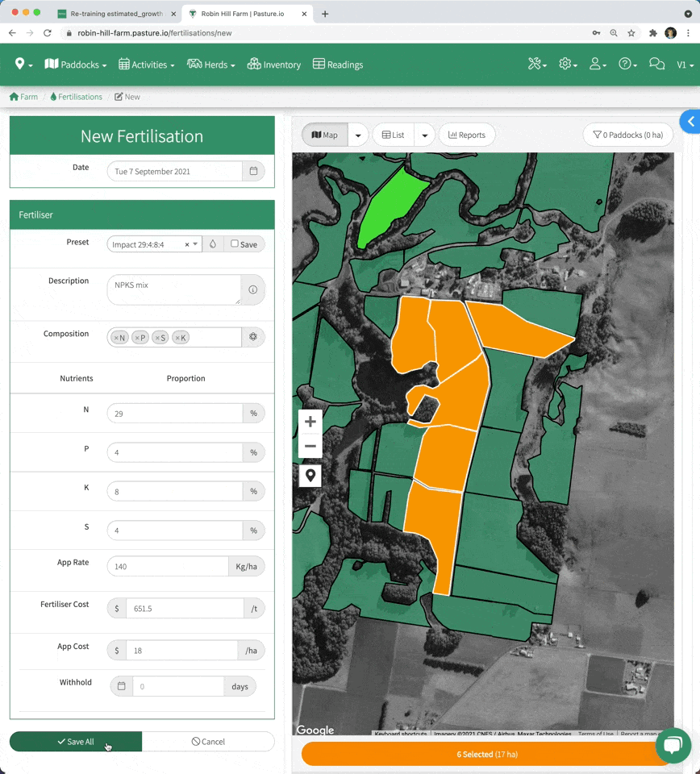Click the Fertiliser Cost input field
700x774 pixels.
tap(185, 609)
